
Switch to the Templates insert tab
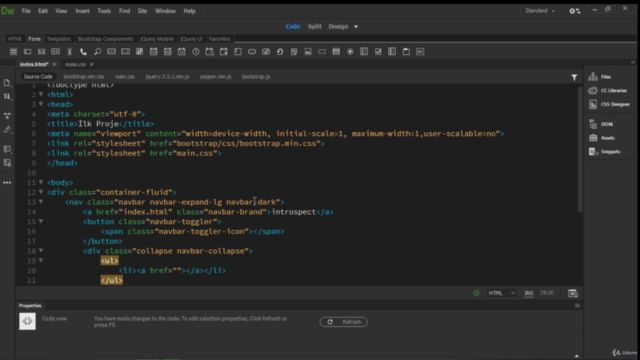coord(59,39)
